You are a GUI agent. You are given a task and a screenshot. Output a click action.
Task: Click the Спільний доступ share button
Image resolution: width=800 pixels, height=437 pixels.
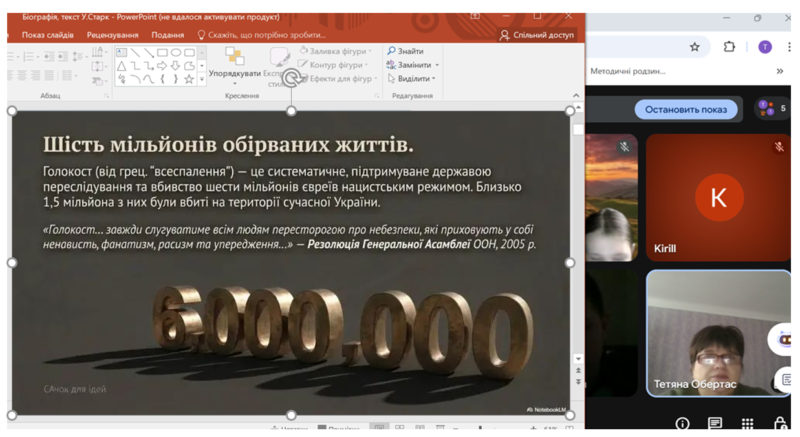[x=537, y=35]
